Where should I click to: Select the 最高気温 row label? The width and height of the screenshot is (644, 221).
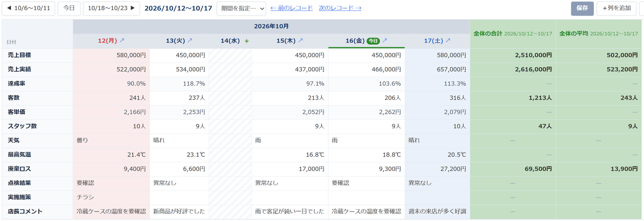(x=38, y=155)
